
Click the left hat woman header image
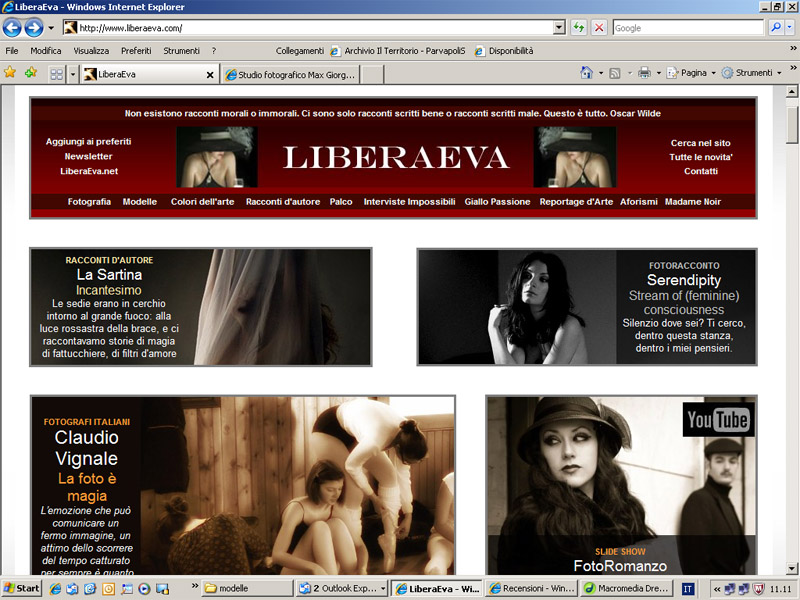[217, 157]
